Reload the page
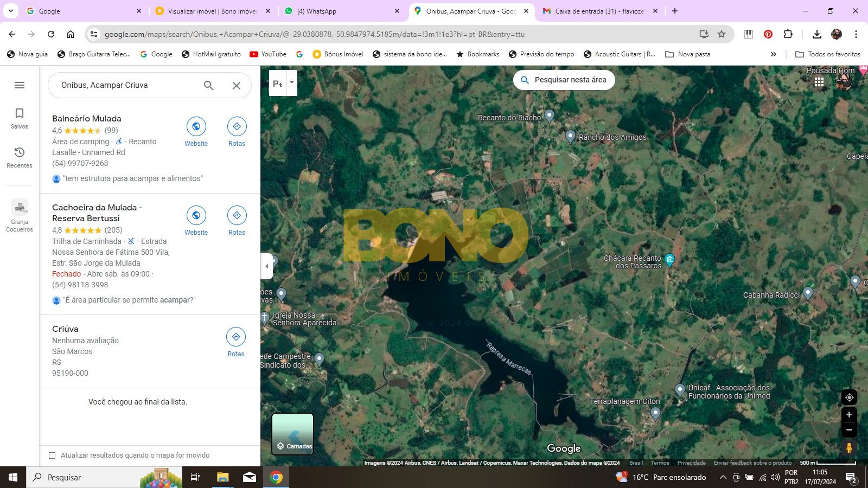 coord(51,34)
